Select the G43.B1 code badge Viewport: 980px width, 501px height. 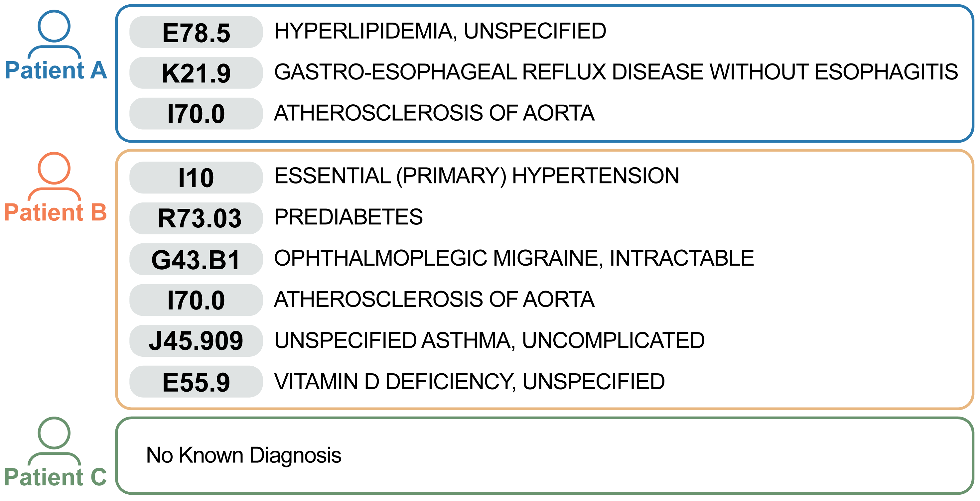tap(196, 259)
